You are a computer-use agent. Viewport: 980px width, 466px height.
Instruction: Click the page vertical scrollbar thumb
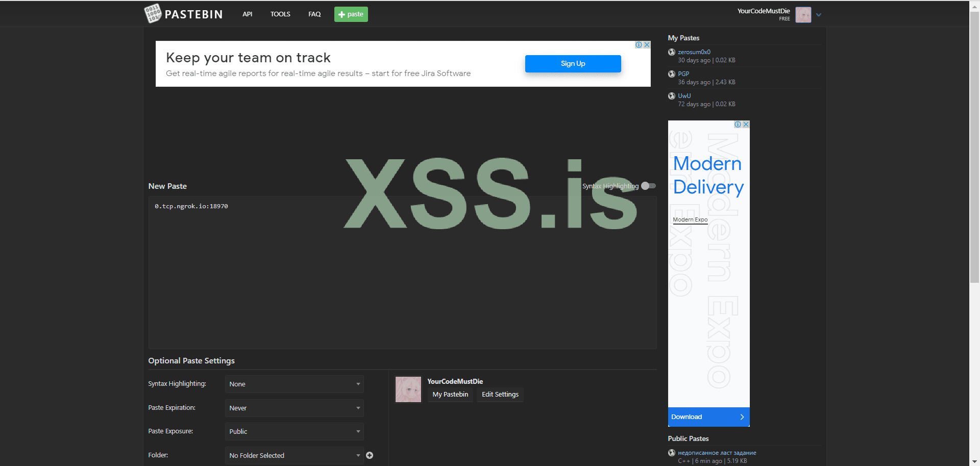pos(974,146)
